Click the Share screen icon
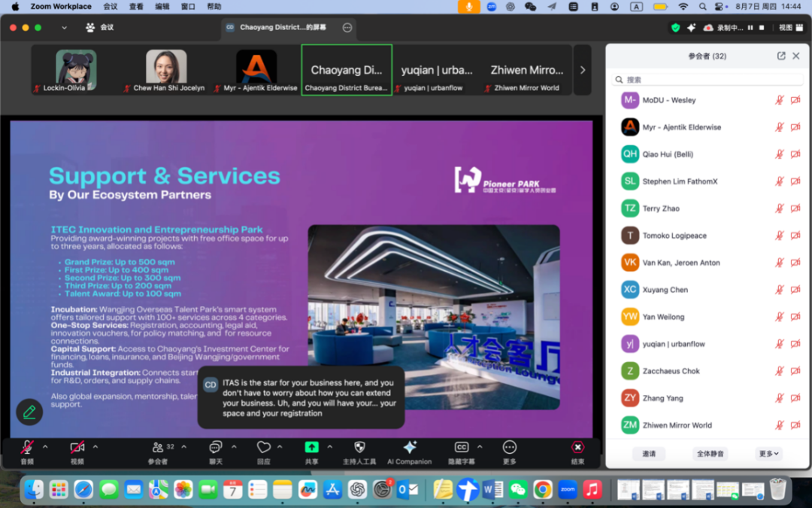The image size is (812, 508). pos(311,447)
